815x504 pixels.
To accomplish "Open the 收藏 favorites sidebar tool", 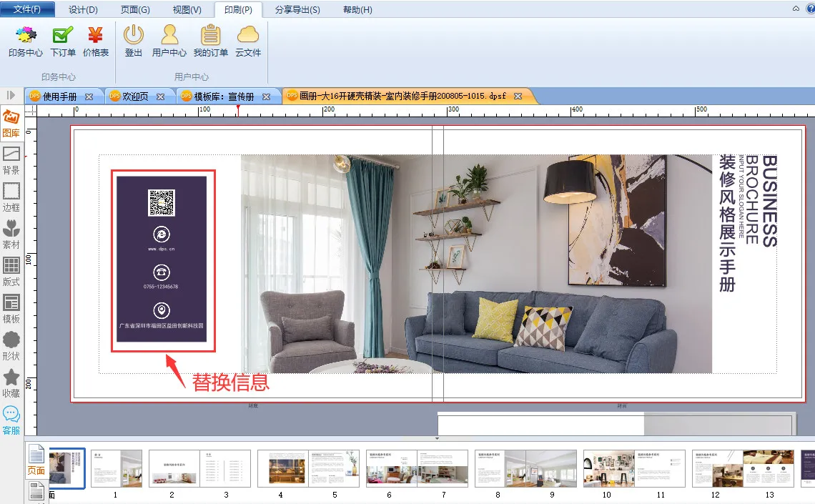I will (x=11, y=384).
